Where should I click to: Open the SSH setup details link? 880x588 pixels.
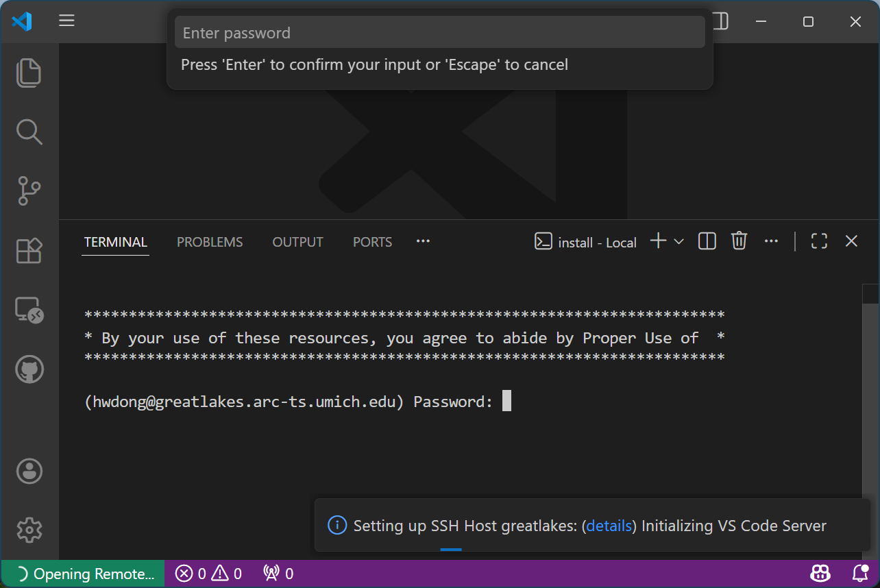(609, 526)
